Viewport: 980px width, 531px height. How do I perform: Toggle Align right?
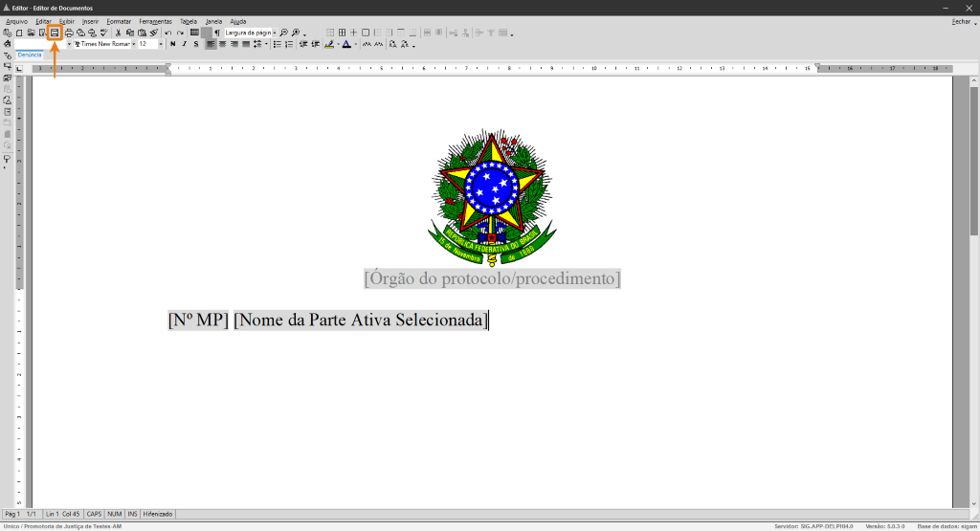coord(234,44)
